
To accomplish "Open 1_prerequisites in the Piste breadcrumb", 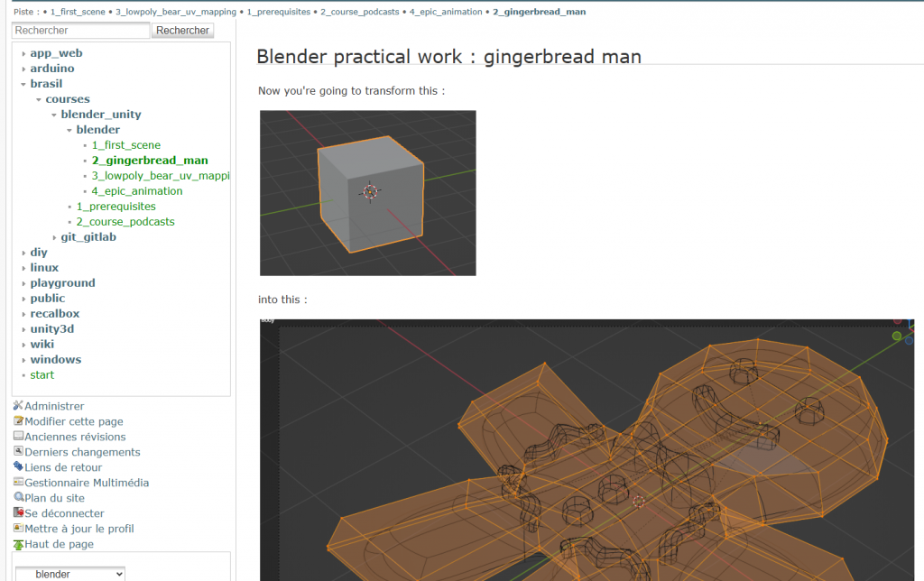I will [x=278, y=12].
